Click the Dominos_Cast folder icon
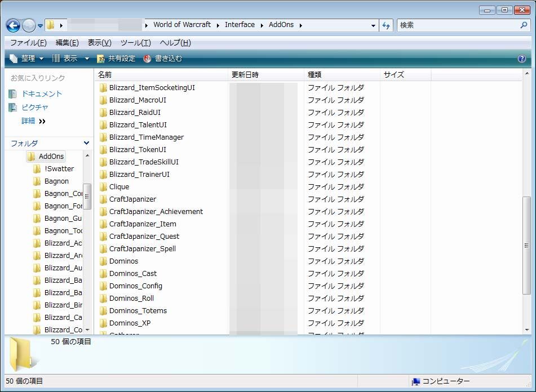 click(103, 274)
